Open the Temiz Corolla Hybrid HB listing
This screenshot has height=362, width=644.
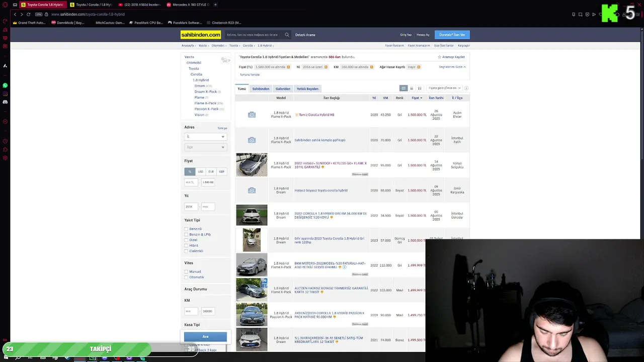pos(316,115)
